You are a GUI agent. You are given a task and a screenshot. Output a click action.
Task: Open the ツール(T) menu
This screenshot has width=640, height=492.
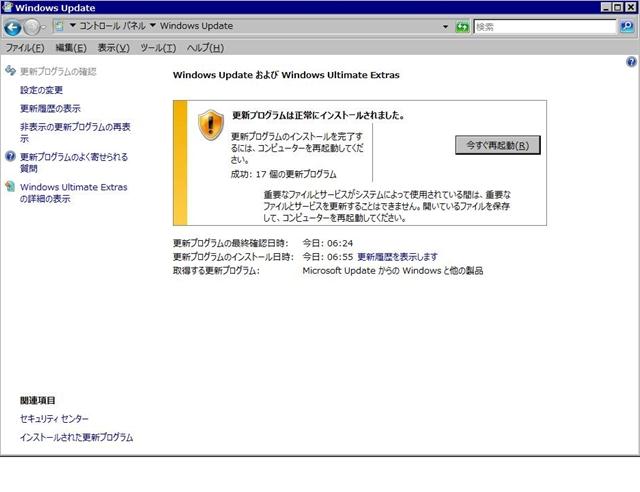tap(158, 48)
